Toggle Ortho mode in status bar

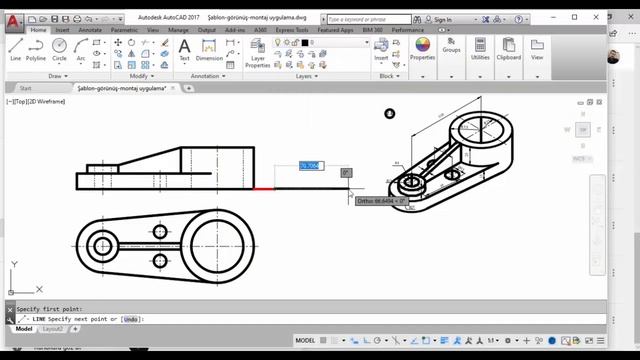(367, 340)
